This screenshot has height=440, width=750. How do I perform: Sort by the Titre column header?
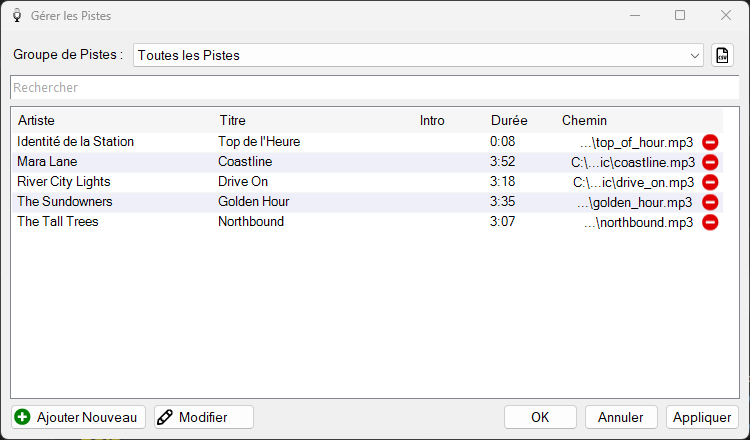pyautogui.click(x=232, y=121)
